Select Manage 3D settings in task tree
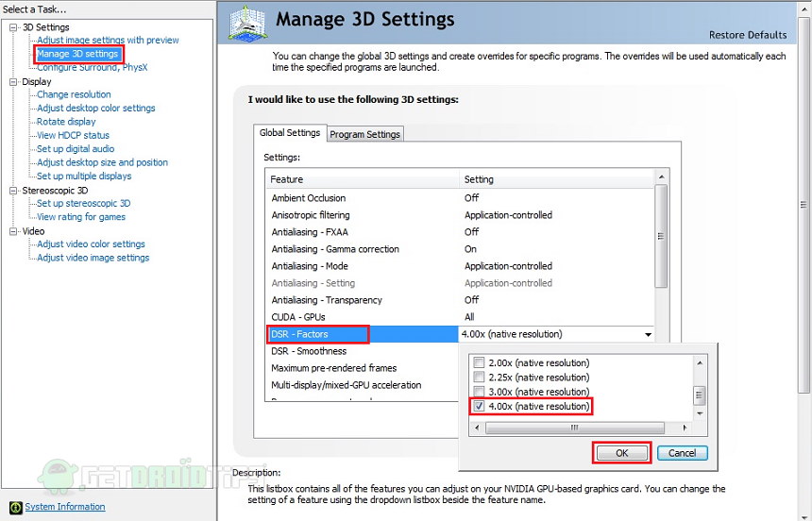812x521 pixels. coord(77,54)
